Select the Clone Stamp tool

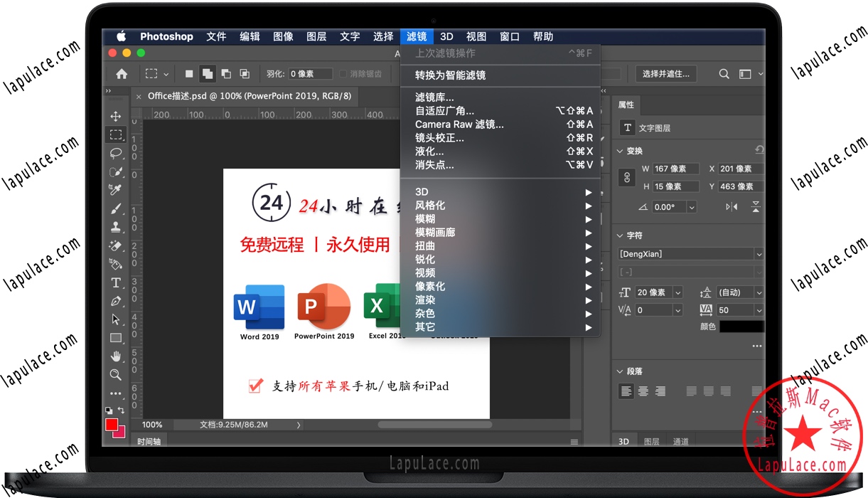point(116,227)
